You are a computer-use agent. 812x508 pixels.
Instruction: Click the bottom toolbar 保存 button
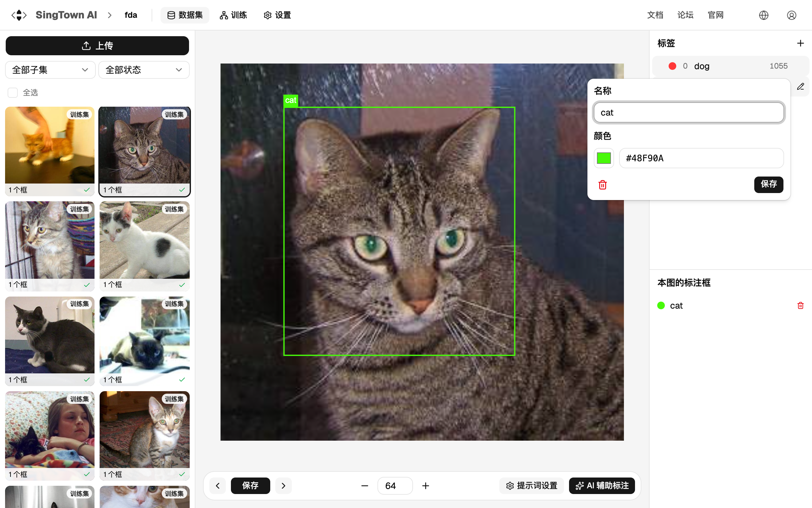click(250, 486)
